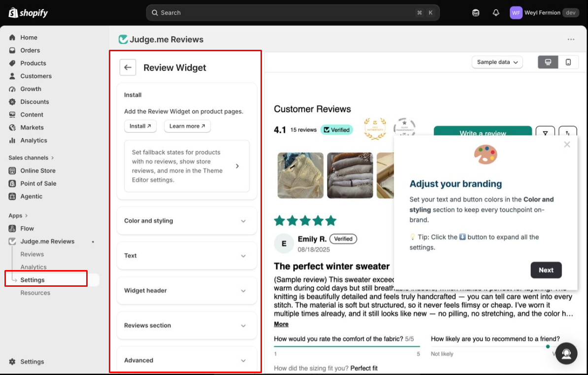The height and width of the screenshot is (375, 588).
Task: Click the five-star rating above Emily R.
Action: [305, 221]
